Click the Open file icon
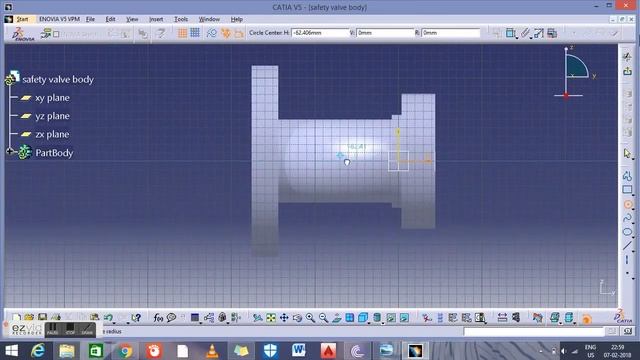The width and height of the screenshot is (640, 360). coord(29,317)
